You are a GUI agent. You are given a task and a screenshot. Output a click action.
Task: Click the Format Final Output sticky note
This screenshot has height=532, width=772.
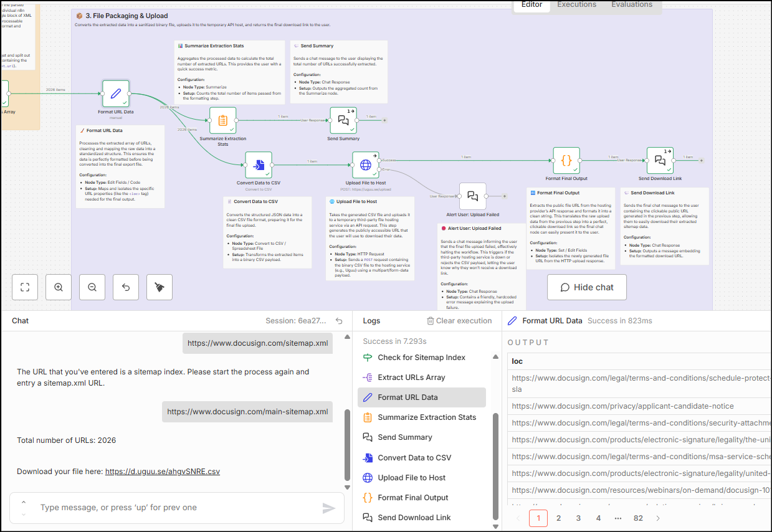point(571,229)
